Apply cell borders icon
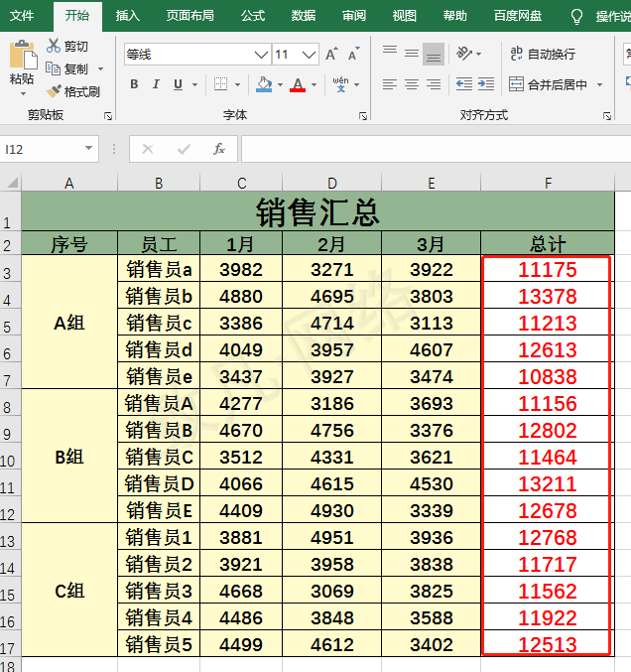This screenshot has width=631, height=672. tap(220, 84)
